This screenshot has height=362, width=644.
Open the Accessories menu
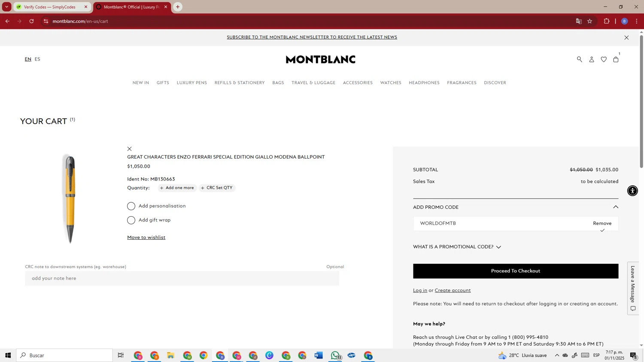point(358,83)
